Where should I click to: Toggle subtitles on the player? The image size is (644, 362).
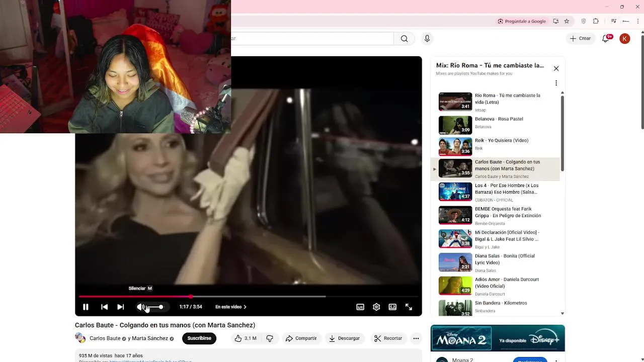[x=360, y=307]
